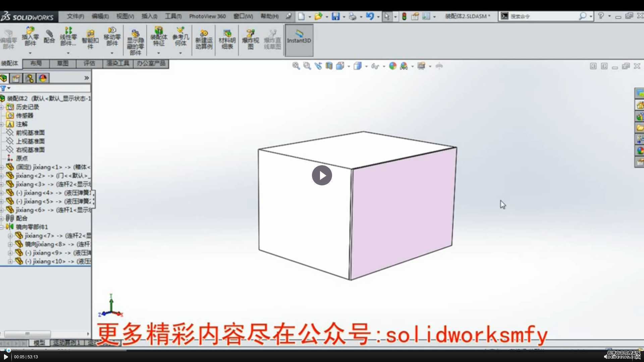644x362 pixels.
Task: Select the Mate (配合) tool
Action: coord(49,37)
